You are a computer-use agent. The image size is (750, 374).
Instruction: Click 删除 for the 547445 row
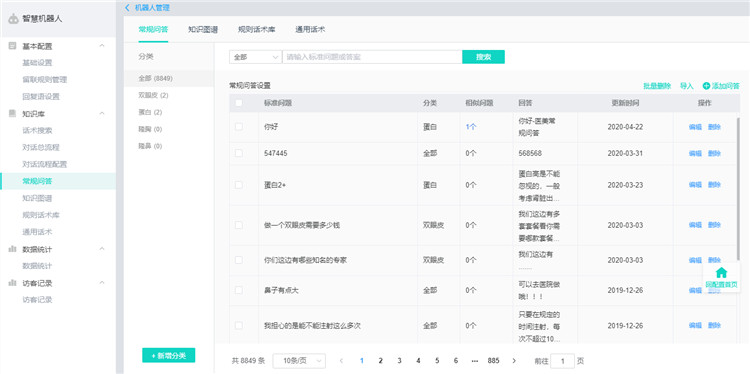tap(714, 154)
